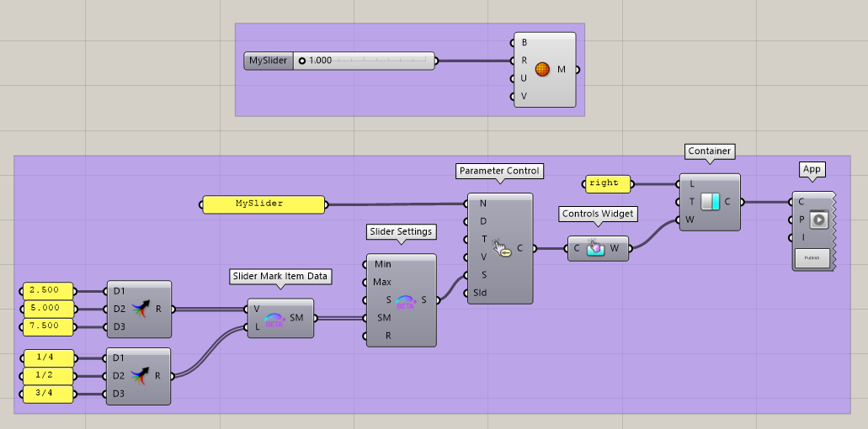Image resolution: width=868 pixels, height=429 pixels.
Task: Click the L input of Slider Mark Item
Action: pos(258,326)
